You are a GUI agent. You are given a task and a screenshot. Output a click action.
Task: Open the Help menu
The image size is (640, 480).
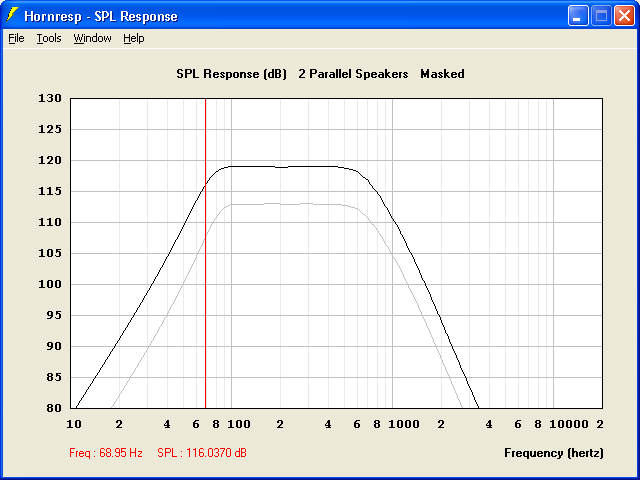click(x=134, y=38)
